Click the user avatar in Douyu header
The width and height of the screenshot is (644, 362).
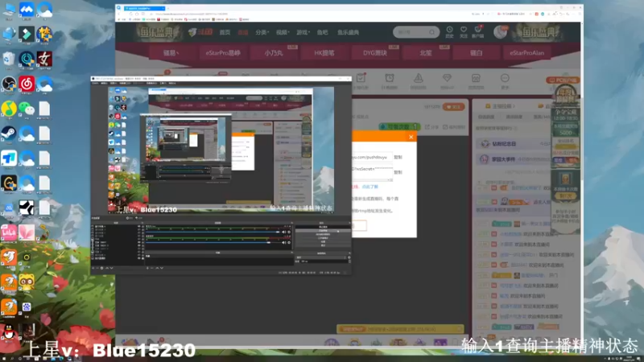point(500,32)
